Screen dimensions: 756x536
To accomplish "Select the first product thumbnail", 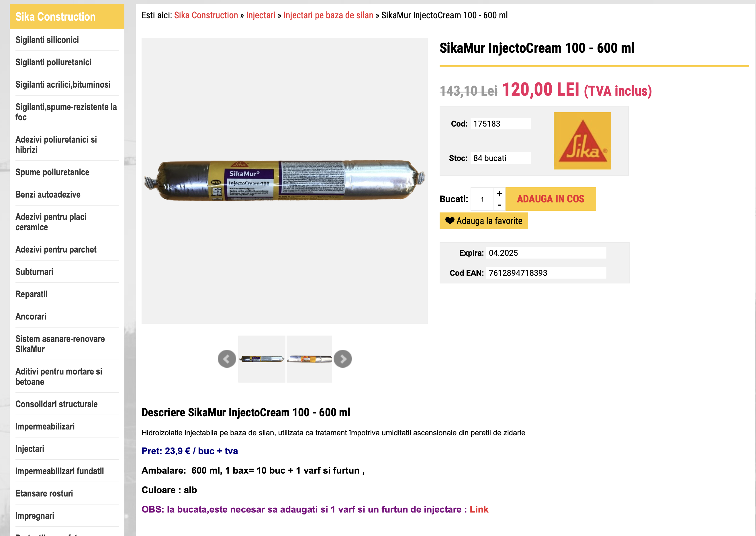I will click(x=262, y=359).
